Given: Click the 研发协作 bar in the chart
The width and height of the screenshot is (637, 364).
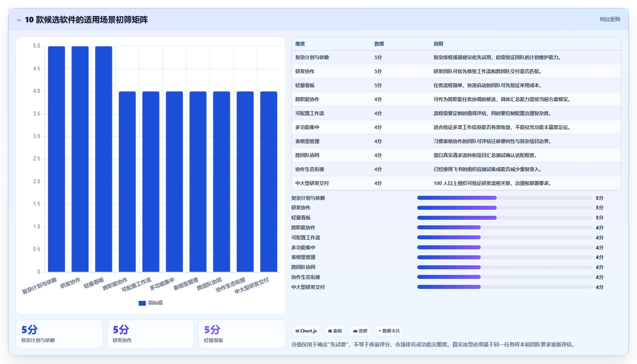Looking at the screenshot, I should 80,159.
